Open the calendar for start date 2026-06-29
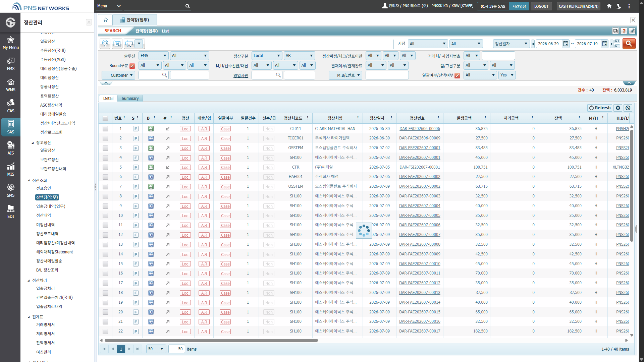Image resolution: width=644 pixels, height=362 pixels. click(566, 44)
